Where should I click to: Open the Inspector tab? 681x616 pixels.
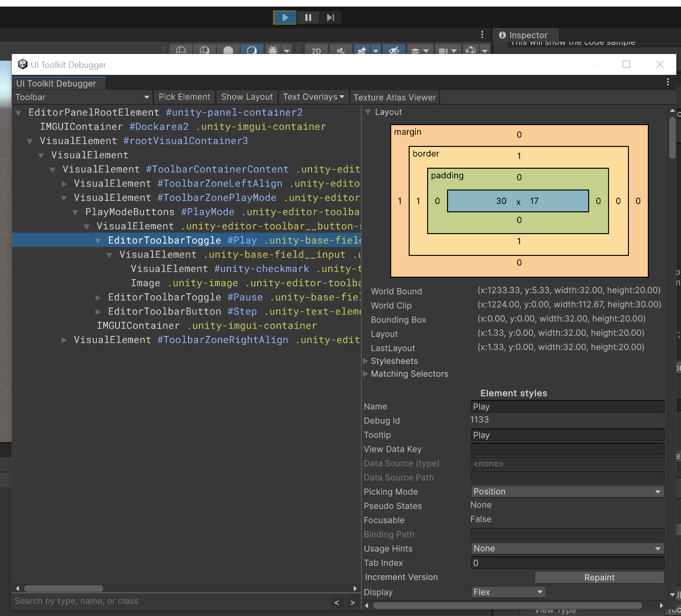click(525, 35)
